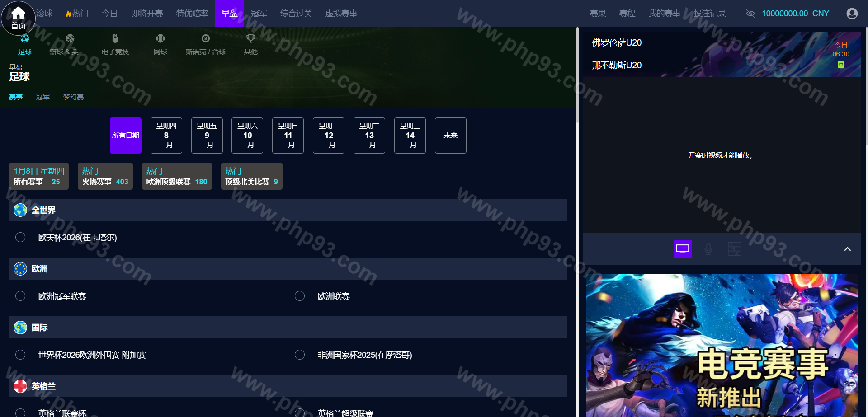The image size is (868, 417).
Task: Toggle balance visibility eye icon
Action: pos(750,14)
